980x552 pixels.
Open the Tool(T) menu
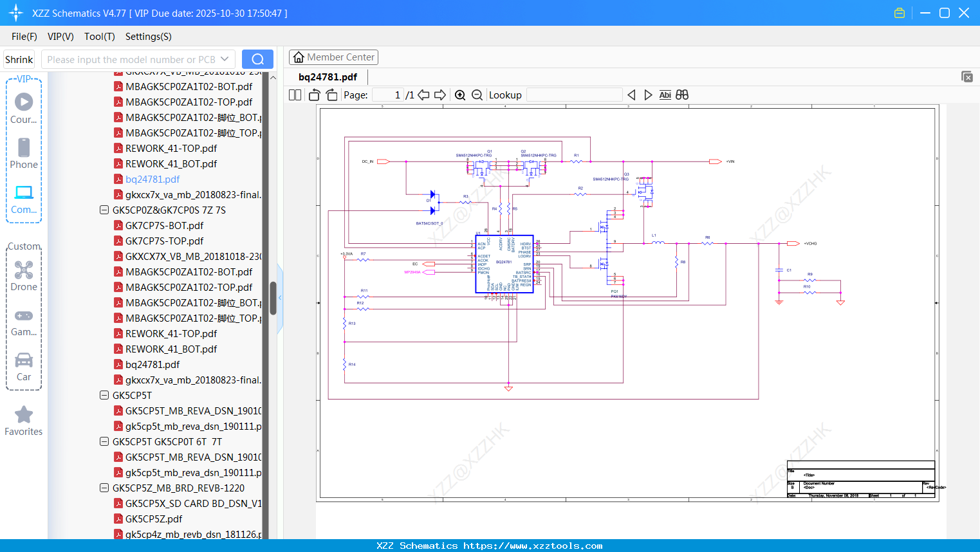(x=99, y=37)
